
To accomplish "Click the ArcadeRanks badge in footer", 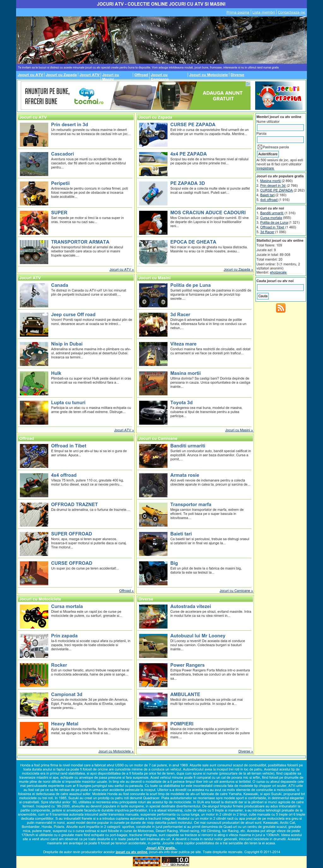I will (x=146, y=862).
